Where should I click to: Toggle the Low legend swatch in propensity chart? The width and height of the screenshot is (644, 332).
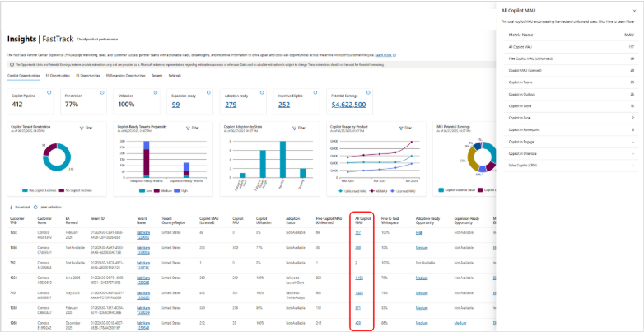pyautogui.click(x=142, y=190)
